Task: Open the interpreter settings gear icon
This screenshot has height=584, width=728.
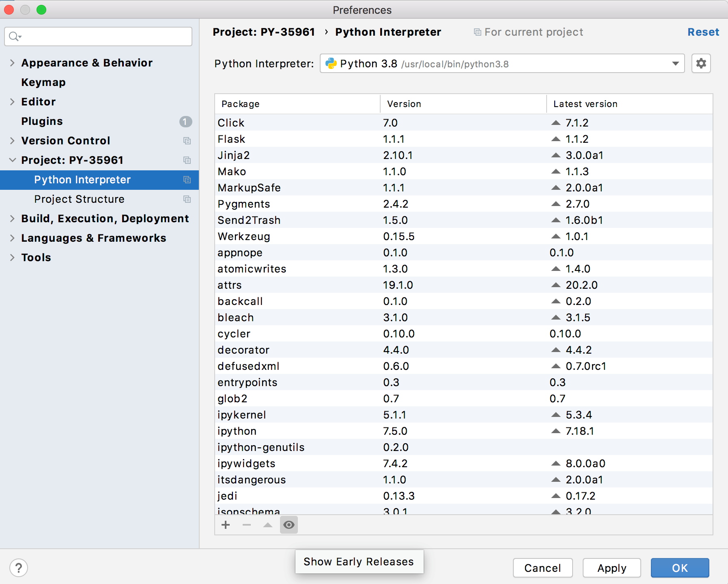Action: (x=701, y=63)
